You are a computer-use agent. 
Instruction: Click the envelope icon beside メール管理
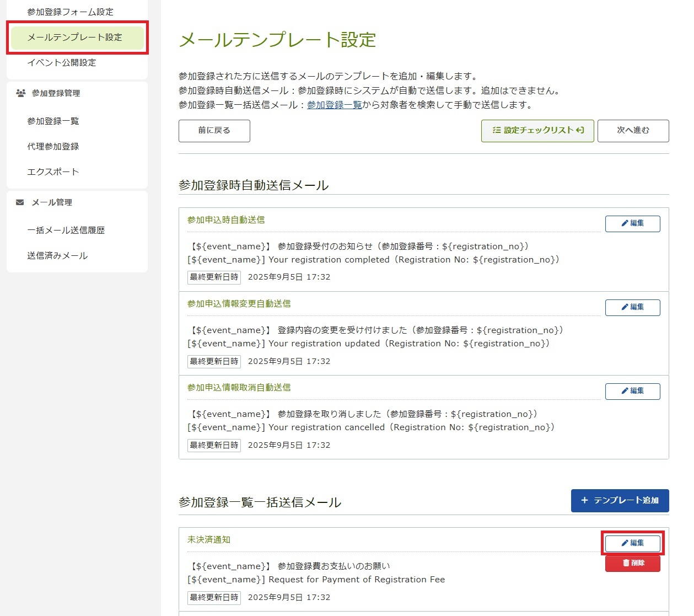tap(20, 202)
